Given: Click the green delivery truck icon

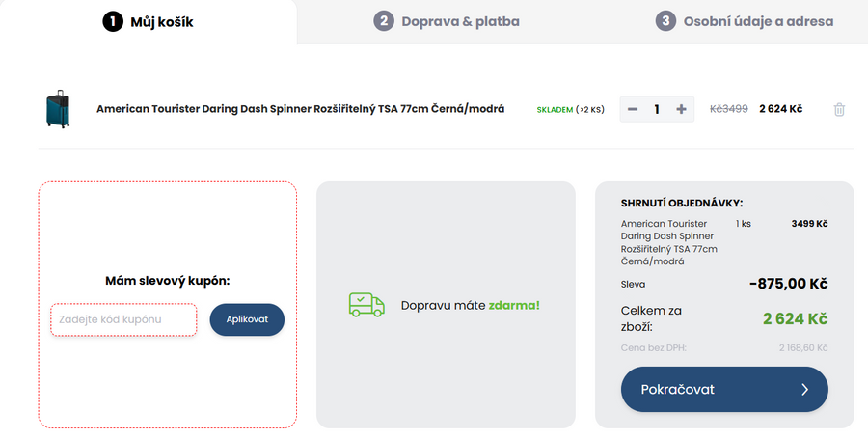Looking at the screenshot, I should tap(366, 305).
